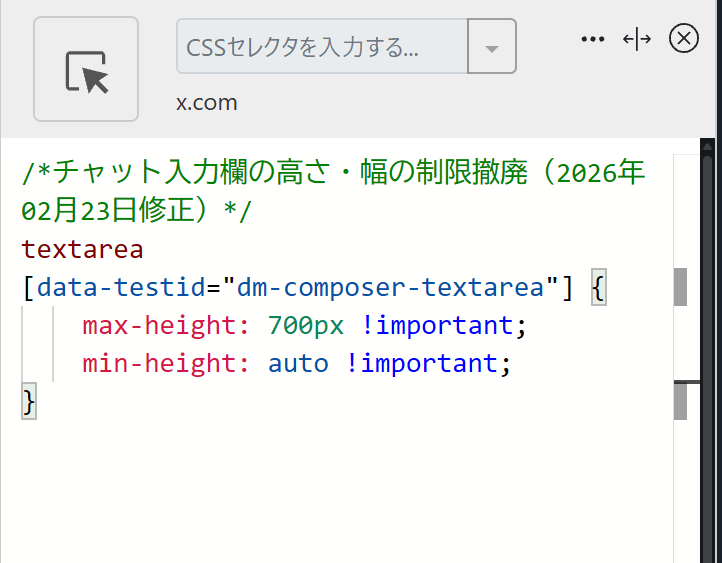The height and width of the screenshot is (563, 722).
Task: Click !important on the min-height line
Action: pos(421,363)
